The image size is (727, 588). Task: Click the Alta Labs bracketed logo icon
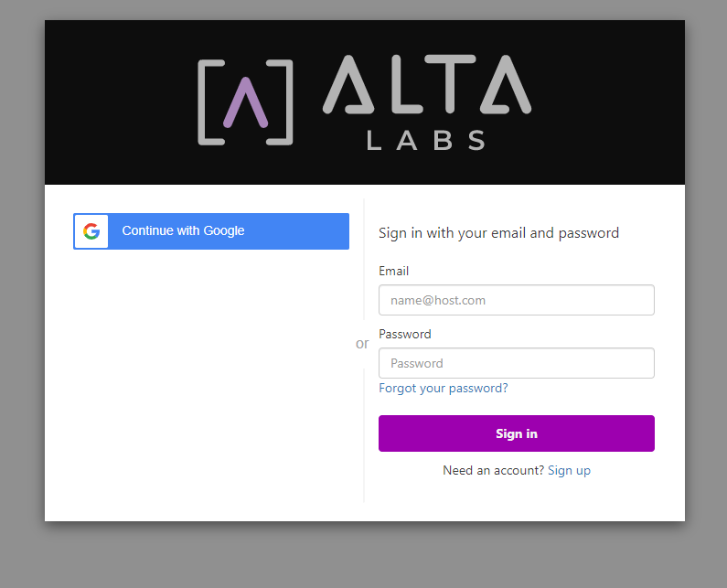point(245,102)
